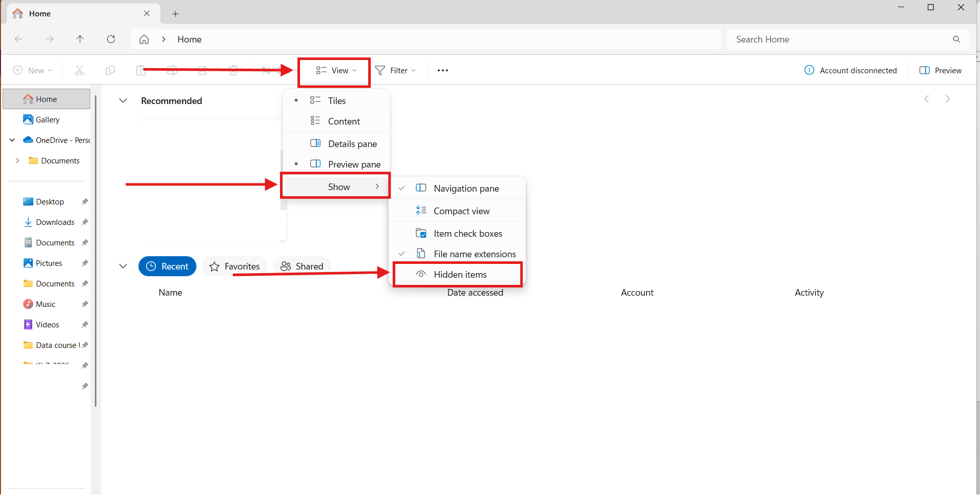Screen dimensions: 980x496
Task: Click the Refresh icon in the address bar
Action: (x=111, y=39)
